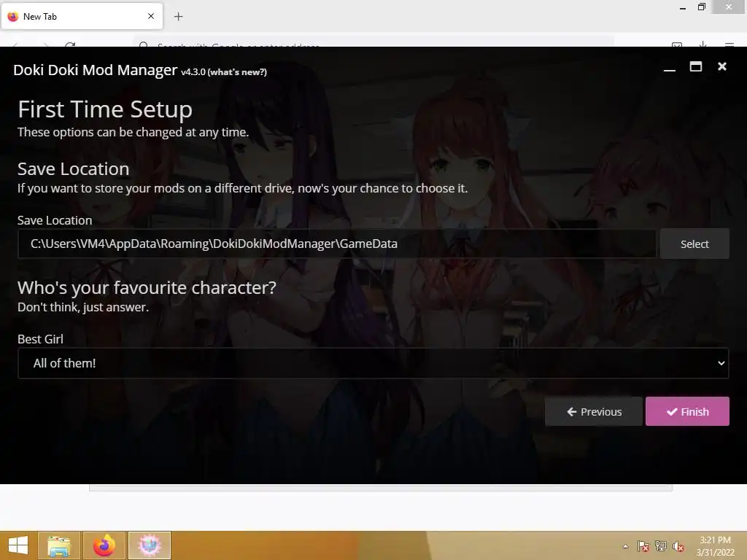Click the "Best Girl" field label

tap(41, 339)
